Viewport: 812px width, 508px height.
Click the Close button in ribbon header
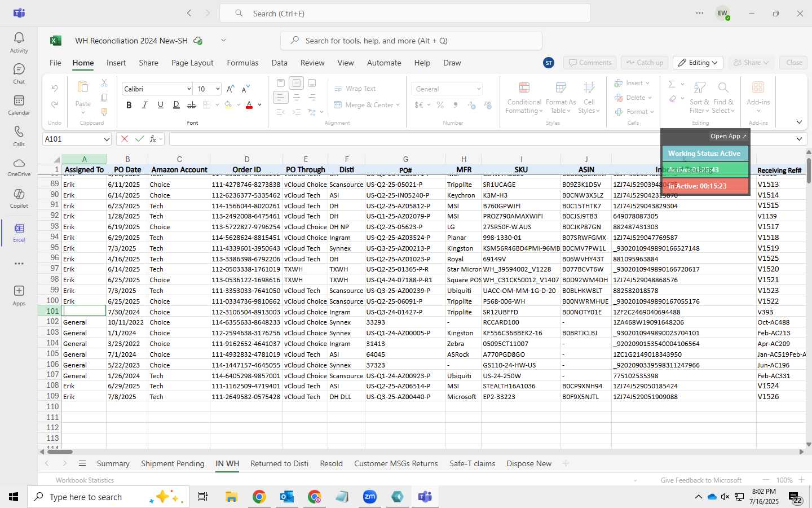pyautogui.click(x=794, y=63)
